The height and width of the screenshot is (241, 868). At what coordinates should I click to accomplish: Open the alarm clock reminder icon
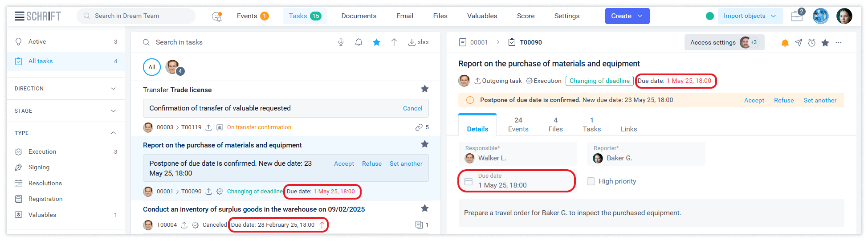coord(812,43)
